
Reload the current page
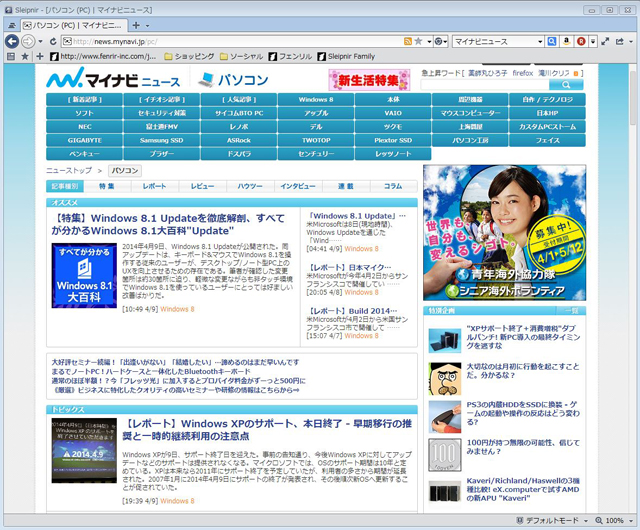point(53,41)
